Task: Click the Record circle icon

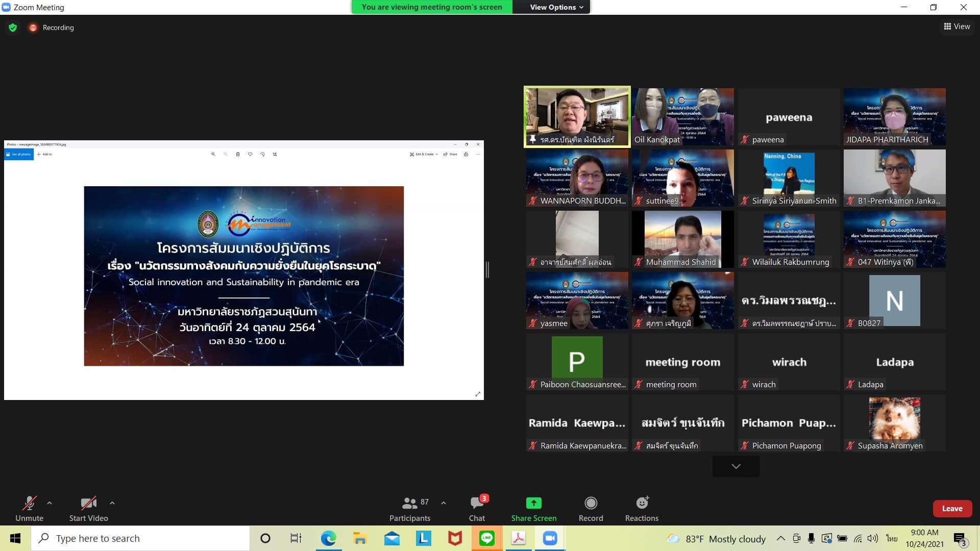Action: (x=591, y=503)
